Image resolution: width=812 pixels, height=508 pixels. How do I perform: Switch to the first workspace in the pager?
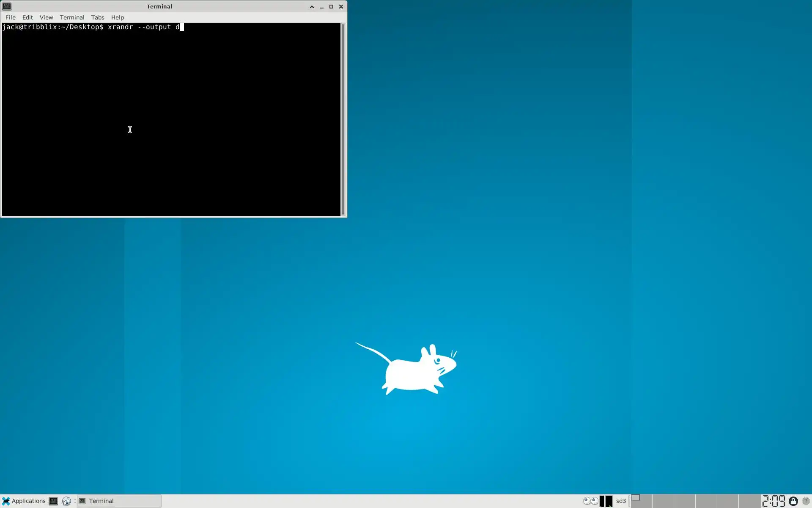tap(641, 501)
